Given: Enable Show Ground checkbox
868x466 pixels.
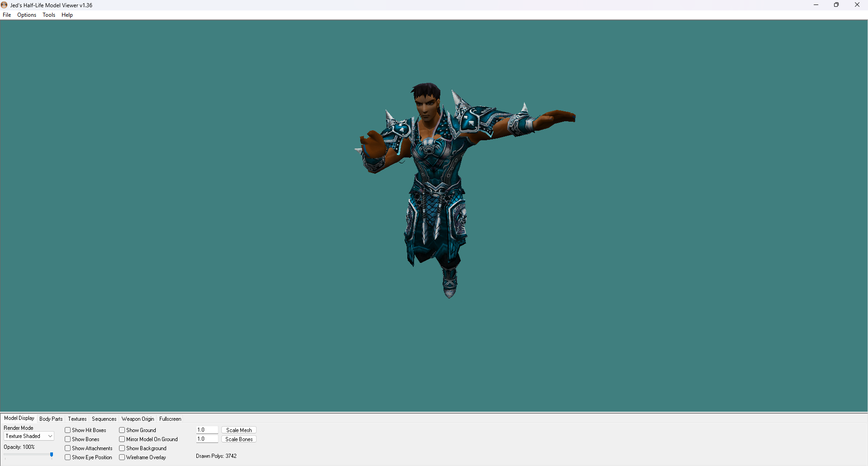Looking at the screenshot, I should point(122,430).
